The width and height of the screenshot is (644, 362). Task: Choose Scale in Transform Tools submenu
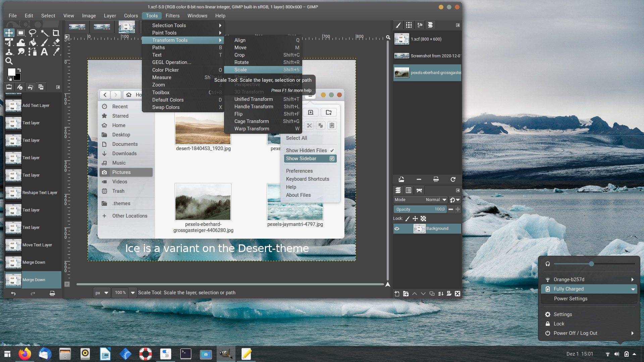pyautogui.click(x=263, y=70)
